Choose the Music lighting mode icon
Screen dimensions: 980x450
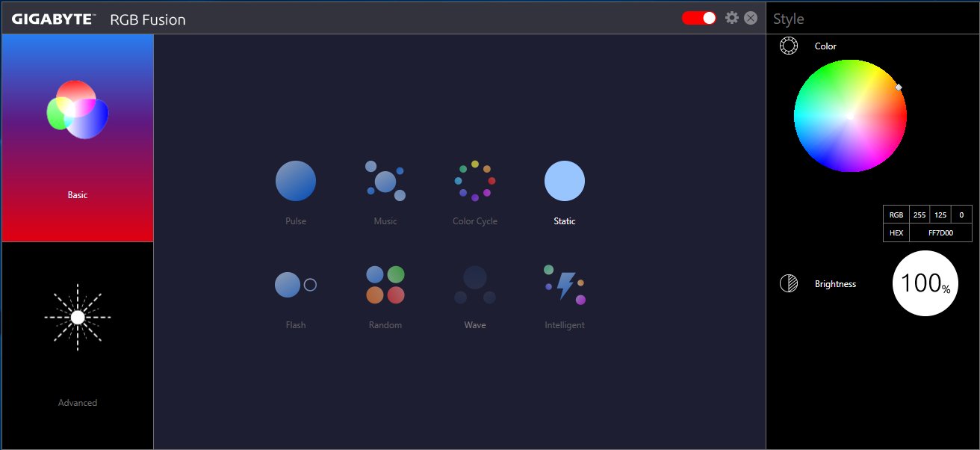[x=385, y=181]
